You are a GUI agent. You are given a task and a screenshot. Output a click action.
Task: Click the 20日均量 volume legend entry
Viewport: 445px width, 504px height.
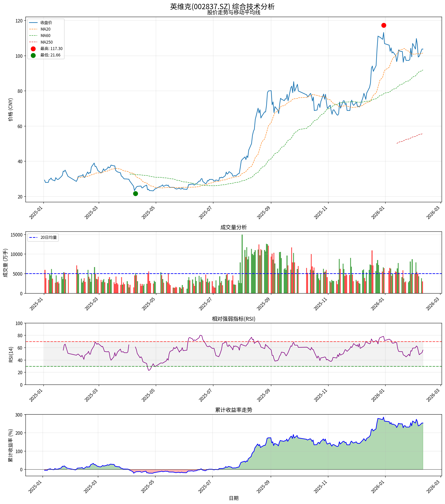pyautogui.click(x=48, y=237)
